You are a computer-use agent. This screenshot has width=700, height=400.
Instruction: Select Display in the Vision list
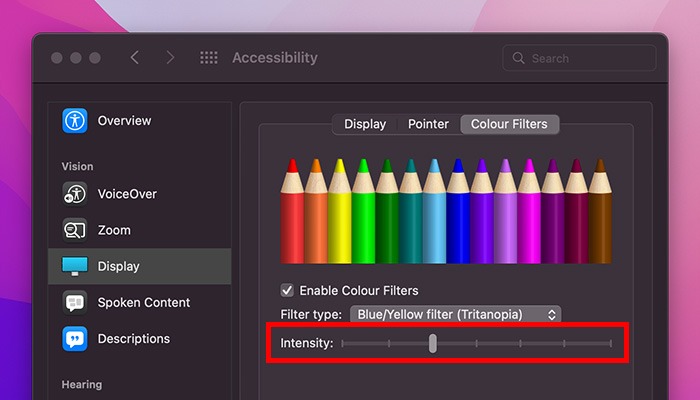[x=140, y=266]
